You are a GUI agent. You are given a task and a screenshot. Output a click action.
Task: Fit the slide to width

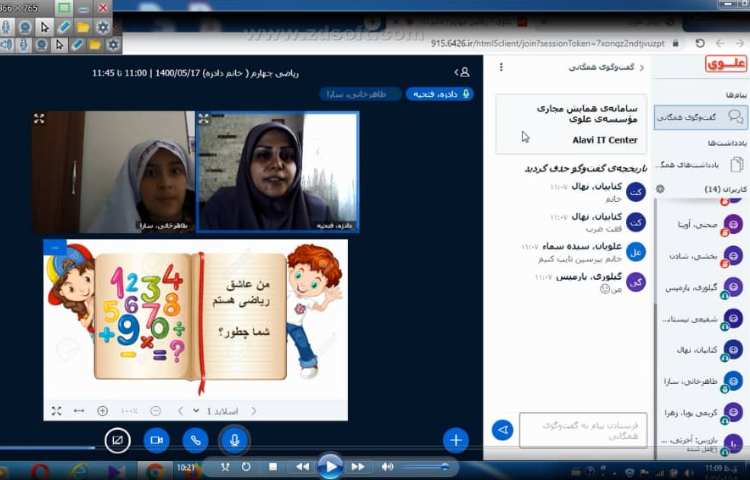[x=79, y=411]
